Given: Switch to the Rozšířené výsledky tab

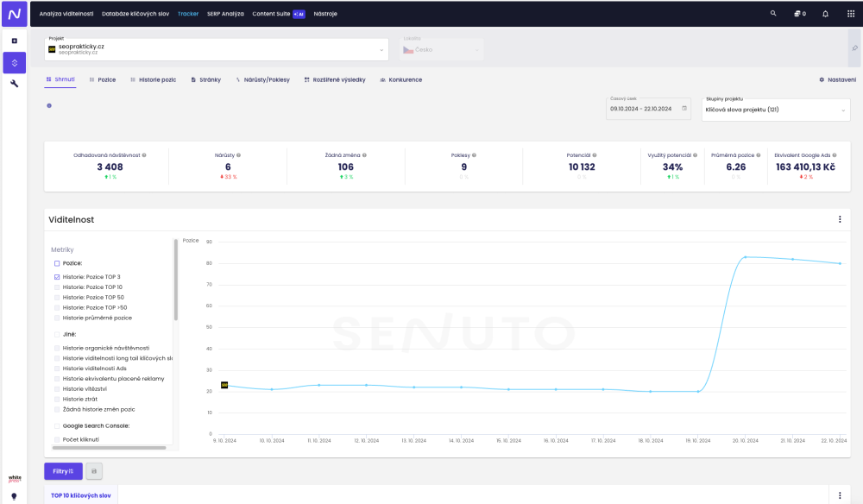Looking at the screenshot, I should point(335,79).
